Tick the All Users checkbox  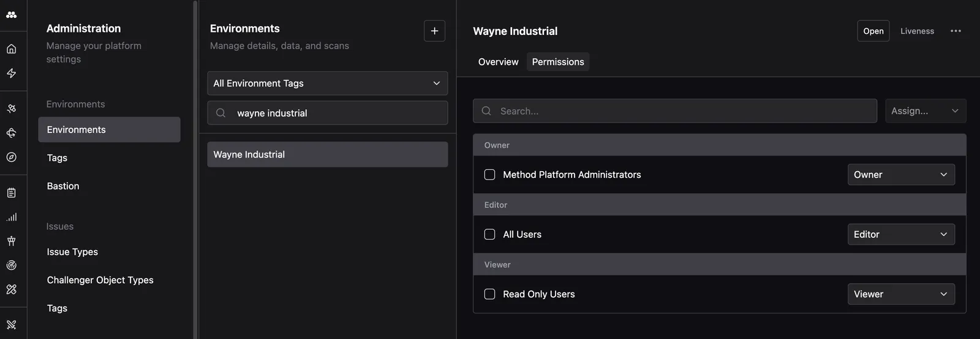coord(490,234)
